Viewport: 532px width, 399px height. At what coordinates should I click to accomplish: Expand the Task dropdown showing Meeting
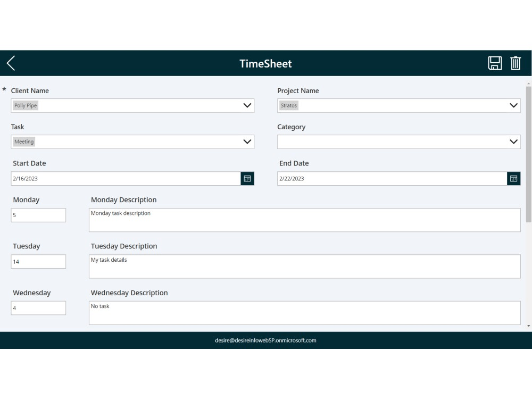pos(247,142)
